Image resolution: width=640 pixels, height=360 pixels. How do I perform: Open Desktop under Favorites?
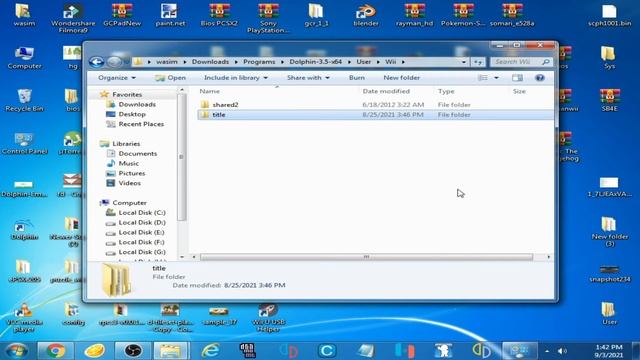(132, 114)
